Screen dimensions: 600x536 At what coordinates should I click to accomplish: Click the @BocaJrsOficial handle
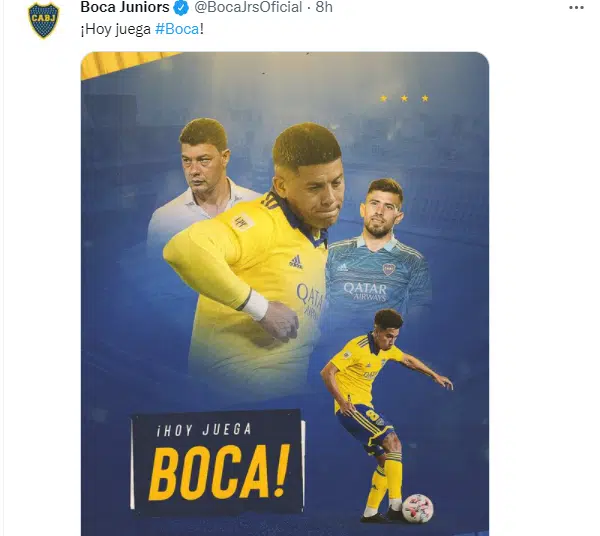pos(248,7)
